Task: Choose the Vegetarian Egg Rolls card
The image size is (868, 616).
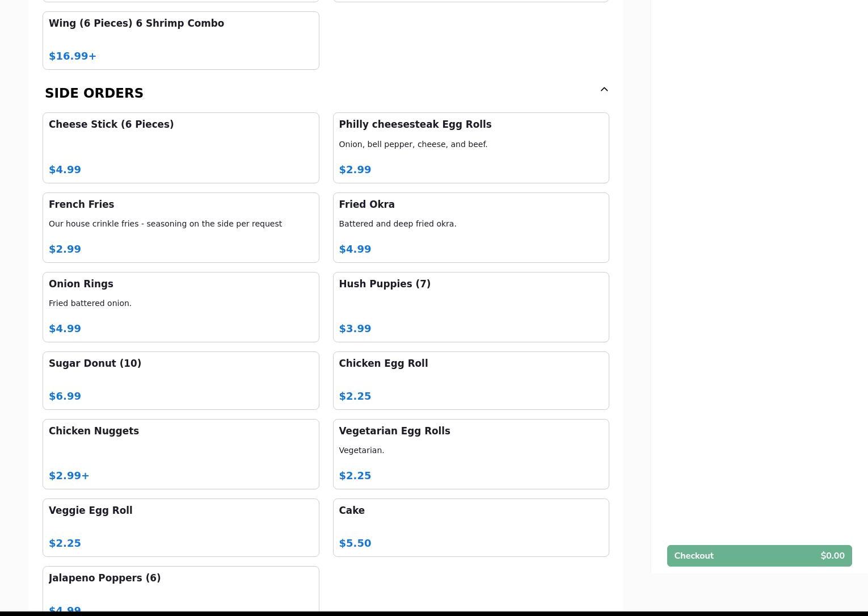Action: [470, 454]
